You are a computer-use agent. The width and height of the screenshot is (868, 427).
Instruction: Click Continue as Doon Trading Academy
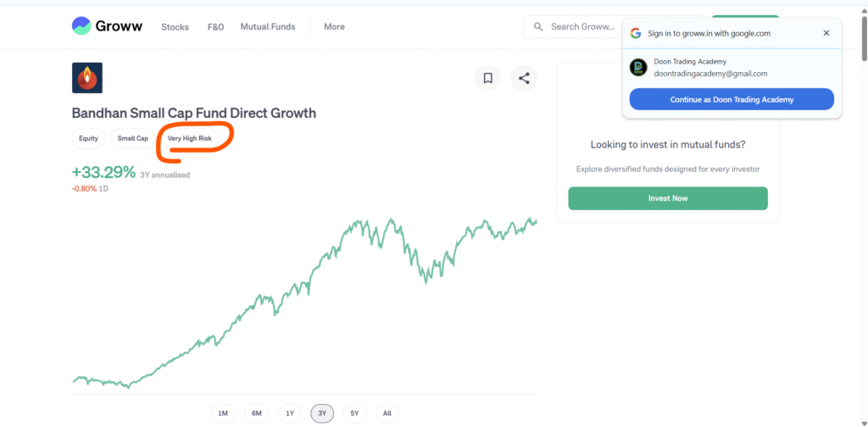[732, 99]
